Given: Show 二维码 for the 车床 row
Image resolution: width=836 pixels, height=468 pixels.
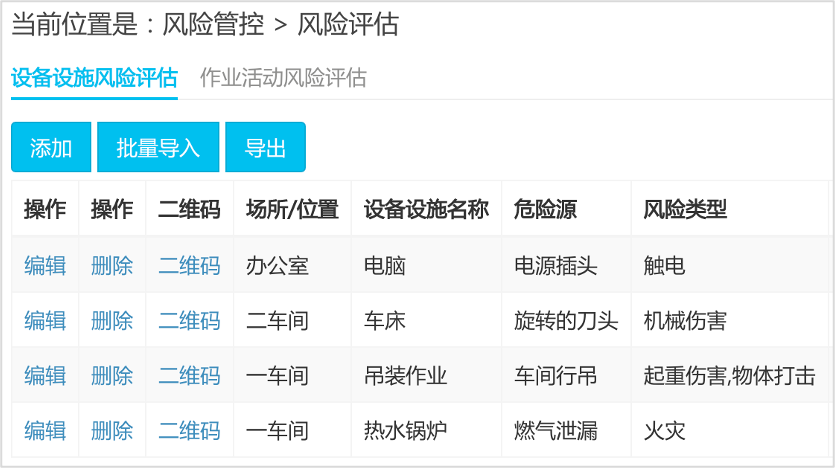Looking at the screenshot, I should (x=189, y=321).
